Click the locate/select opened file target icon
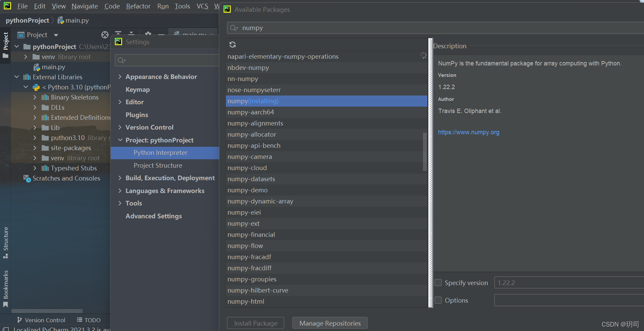 click(105, 35)
